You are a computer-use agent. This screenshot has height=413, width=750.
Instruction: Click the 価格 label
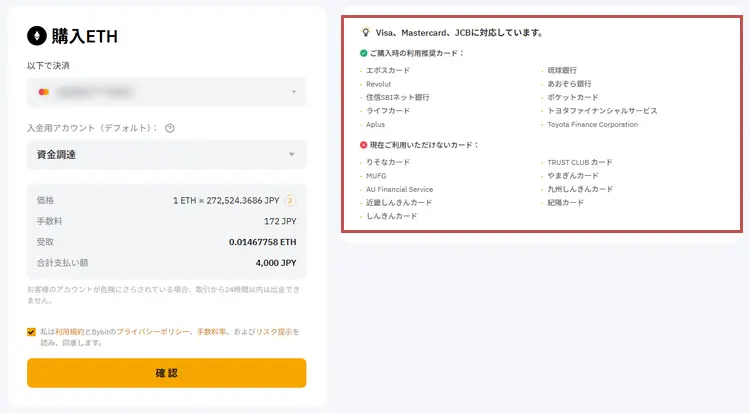(45, 201)
